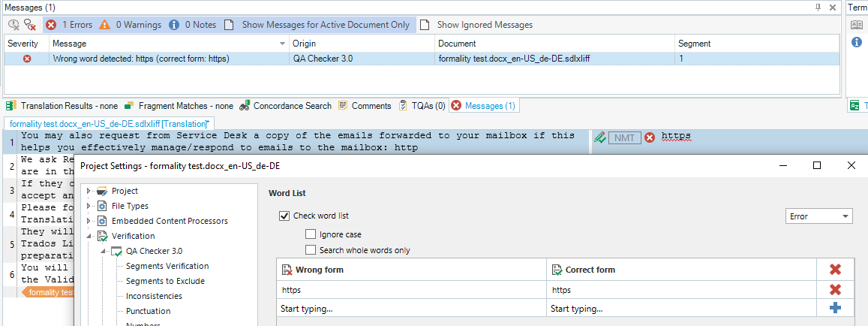This screenshot has width=868, height=326.
Task: Toggle Show Messages for Active Document Only
Action: tap(318, 24)
